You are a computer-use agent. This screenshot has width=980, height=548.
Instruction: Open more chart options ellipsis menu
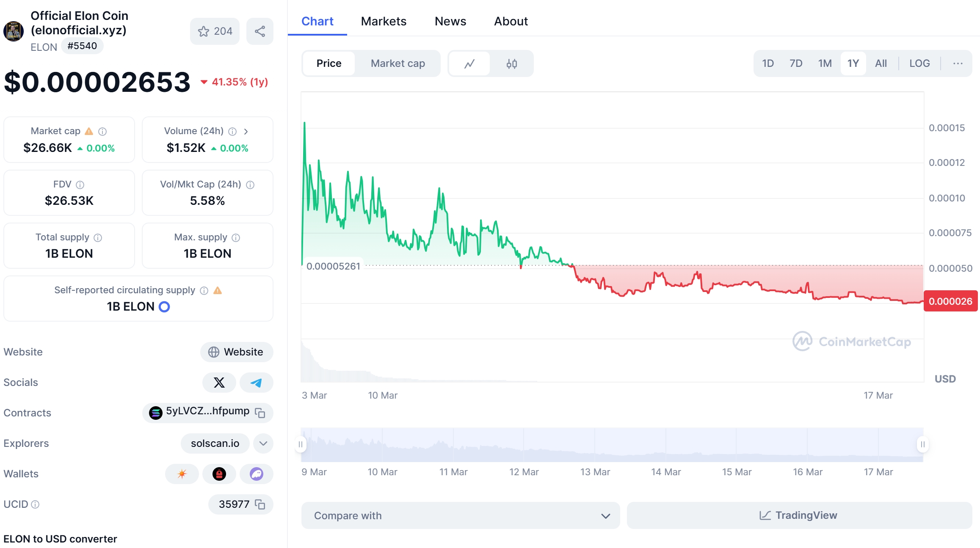point(958,63)
